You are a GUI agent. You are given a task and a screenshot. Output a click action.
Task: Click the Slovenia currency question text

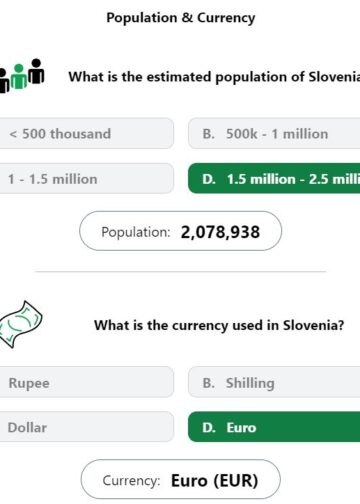(x=219, y=325)
